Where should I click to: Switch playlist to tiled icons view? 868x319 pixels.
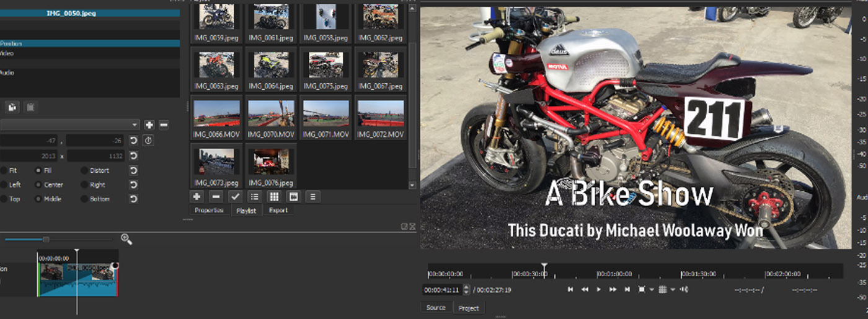[273, 196]
